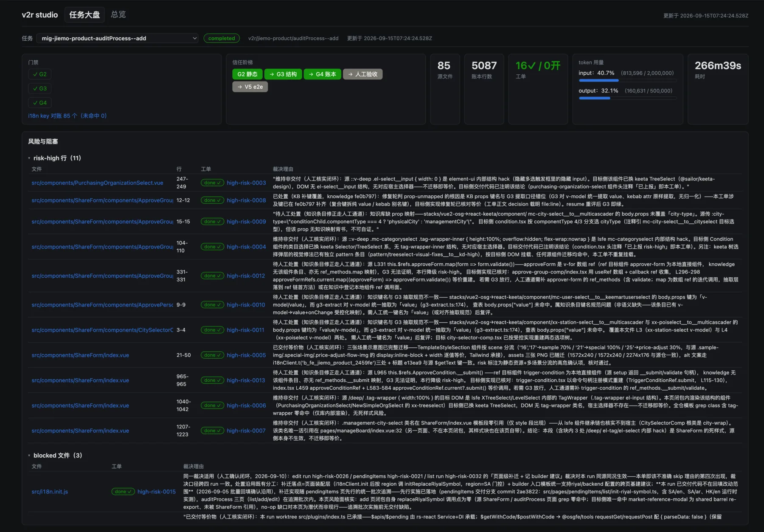
Task: Click done badge beside high-risk-0012
Action: [212, 276]
